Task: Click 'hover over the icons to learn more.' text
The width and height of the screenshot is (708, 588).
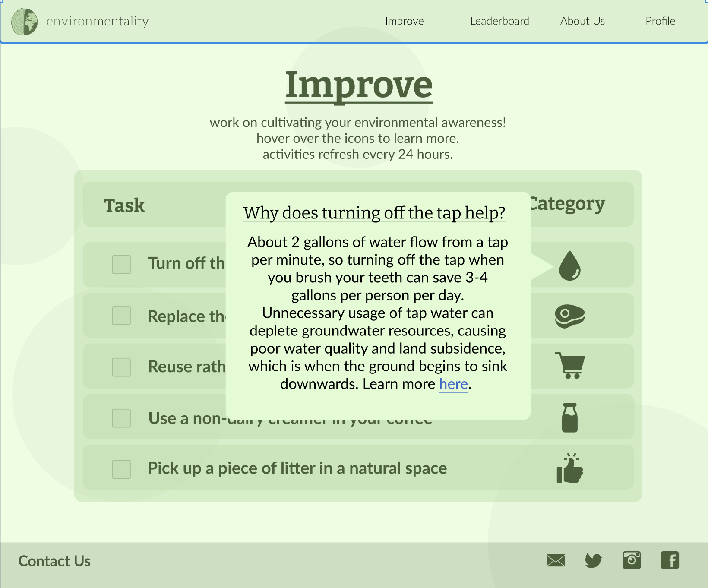Action: pyautogui.click(x=358, y=139)
